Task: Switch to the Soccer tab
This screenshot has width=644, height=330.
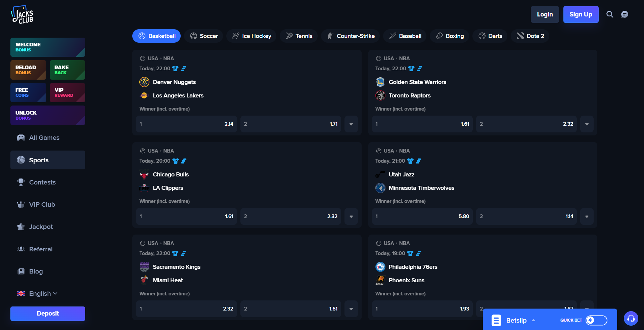Action: 204,36
